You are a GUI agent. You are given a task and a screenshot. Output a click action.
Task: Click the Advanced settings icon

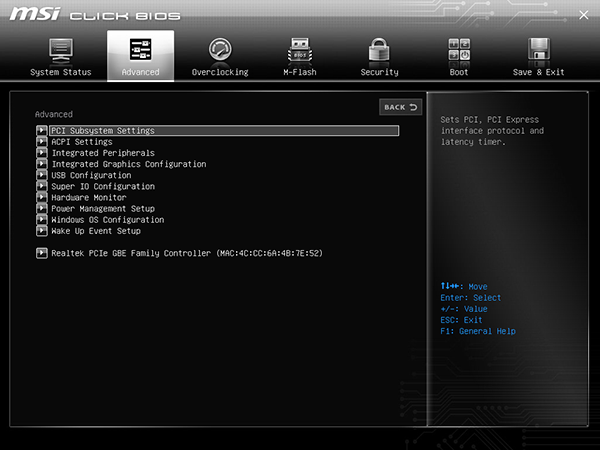click(x=140, y=50)
